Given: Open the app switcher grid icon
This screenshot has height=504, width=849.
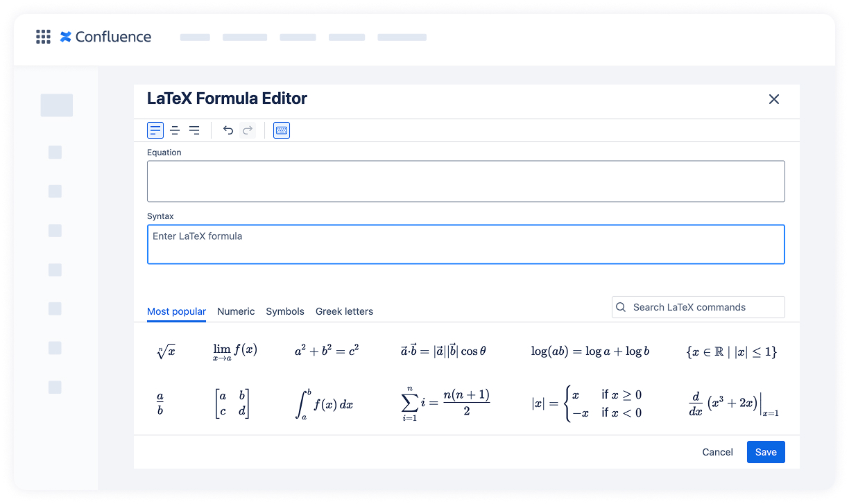Looking at the screenshot, I should tap(44, 37).
